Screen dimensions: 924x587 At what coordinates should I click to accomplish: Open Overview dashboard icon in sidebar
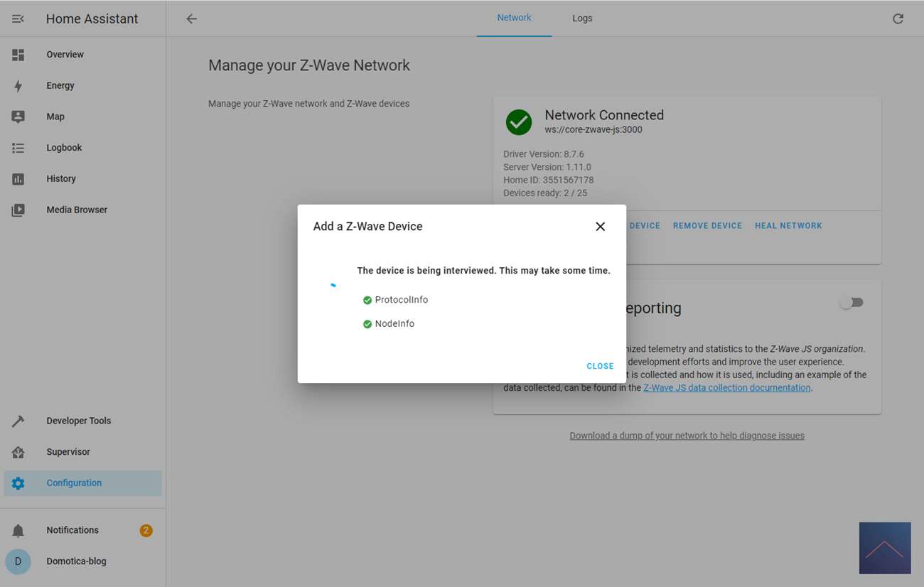(18, 55)
